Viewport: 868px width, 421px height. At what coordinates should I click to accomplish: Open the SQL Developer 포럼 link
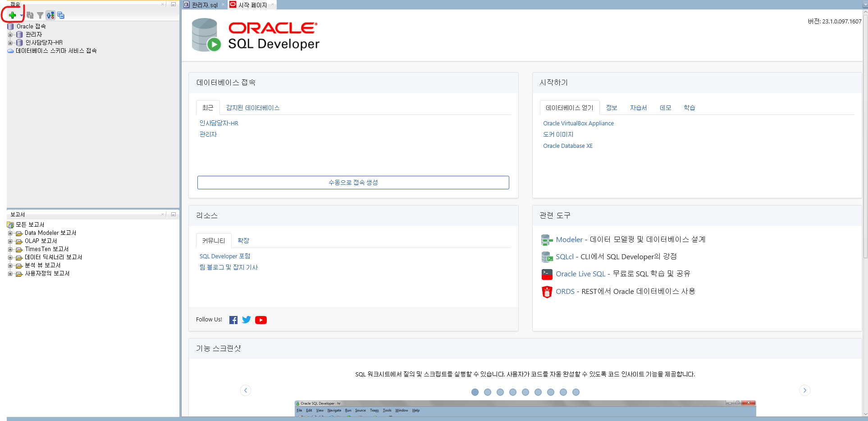click(x=225, y=256)
